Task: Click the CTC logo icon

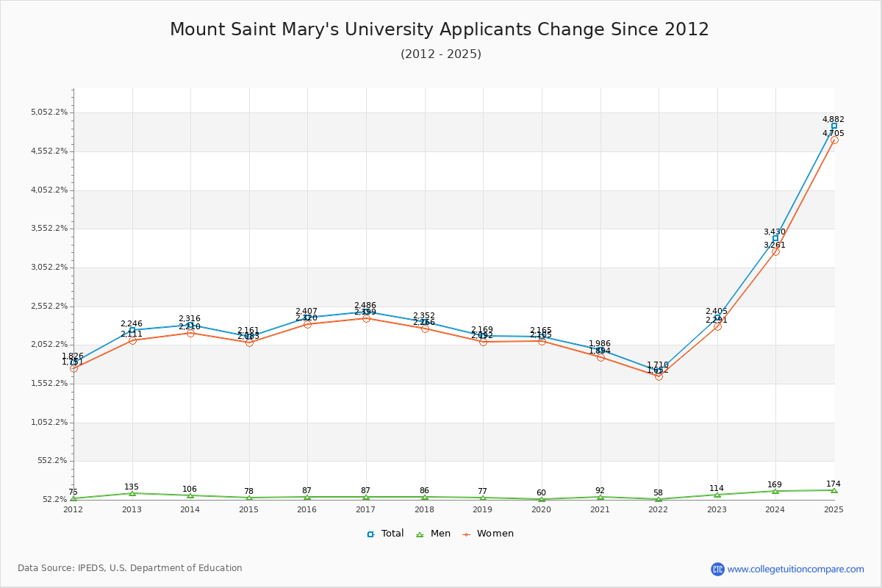Action: coord(717,569)
